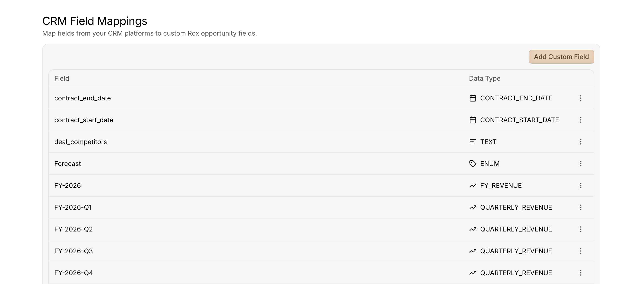Click the Data Type column header

click(485, 79)
